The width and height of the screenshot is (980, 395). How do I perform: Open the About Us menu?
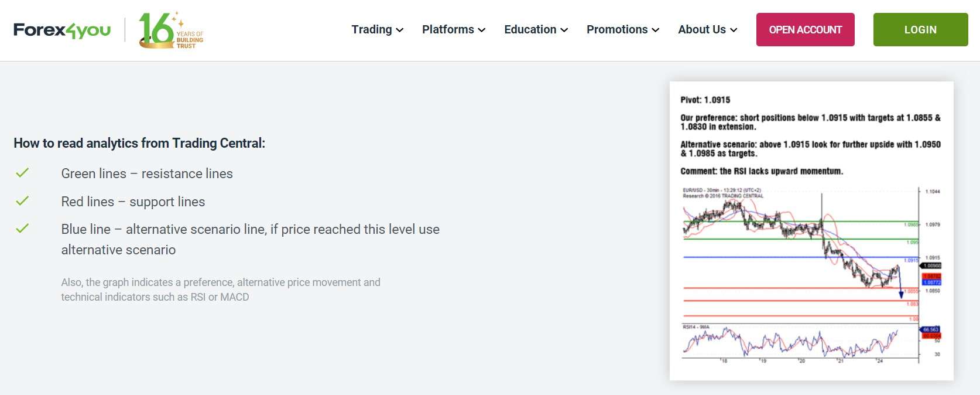[702, 29]
